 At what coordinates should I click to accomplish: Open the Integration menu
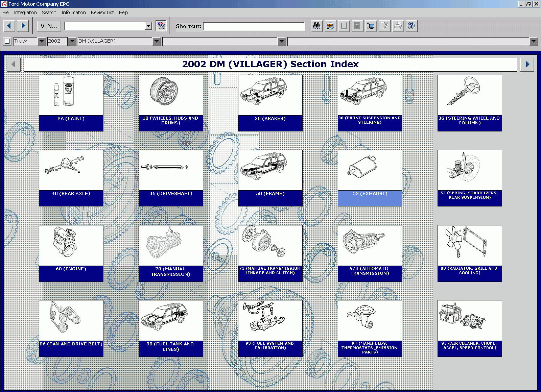click(x=25, y=13)
